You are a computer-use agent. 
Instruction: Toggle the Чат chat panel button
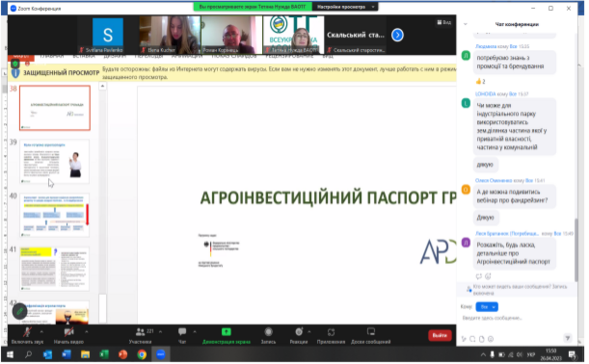tap(182, 332)
